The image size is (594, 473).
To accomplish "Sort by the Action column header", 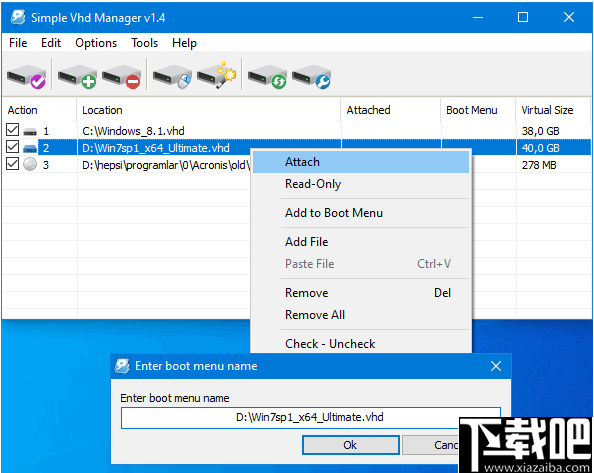I will click(39, 110).
